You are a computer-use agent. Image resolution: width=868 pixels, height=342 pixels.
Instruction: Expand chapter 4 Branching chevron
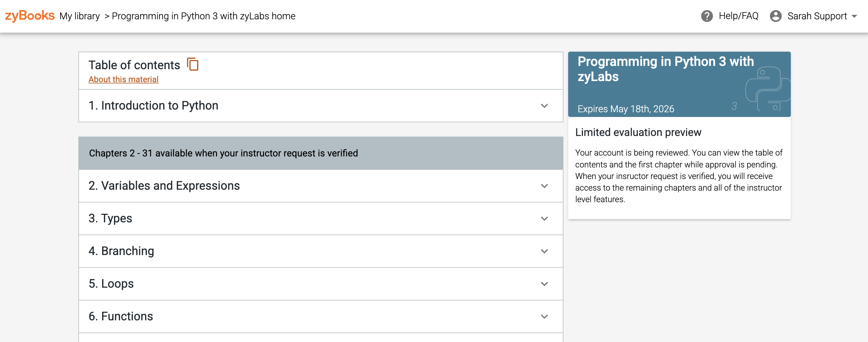pyautogui.click(x=544, y=251)
